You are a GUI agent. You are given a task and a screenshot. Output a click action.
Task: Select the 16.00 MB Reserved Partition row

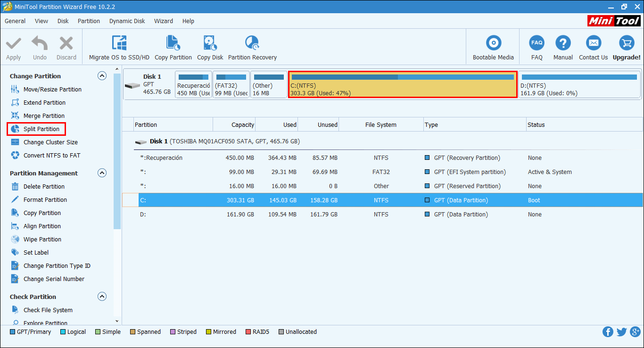(383, 186)
